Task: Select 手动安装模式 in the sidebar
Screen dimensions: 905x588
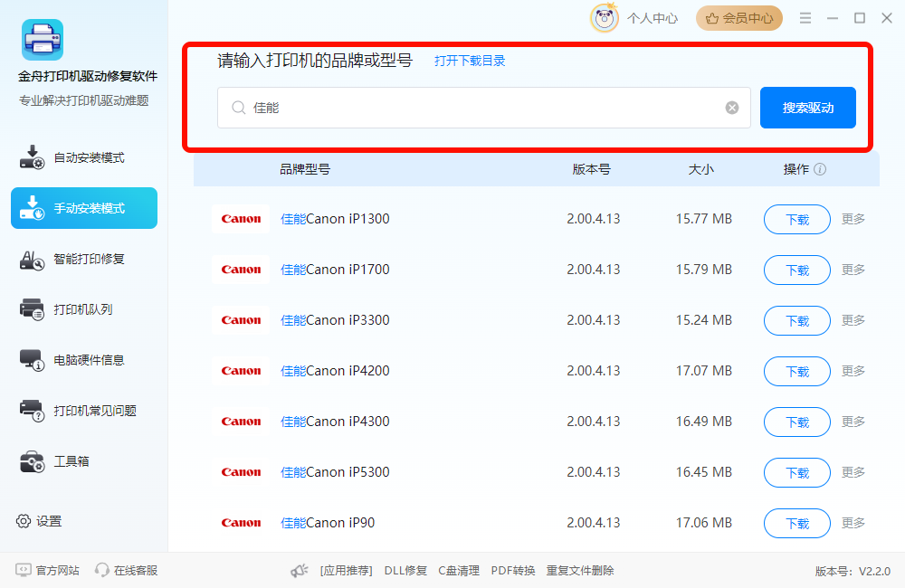Action: [x=83, y=208]
